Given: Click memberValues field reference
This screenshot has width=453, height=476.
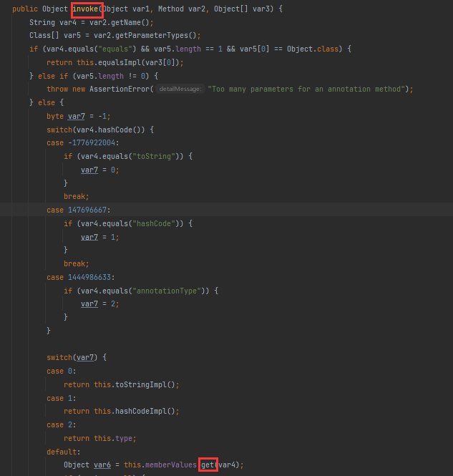Looking at the screenshot, I should [171, 465].
